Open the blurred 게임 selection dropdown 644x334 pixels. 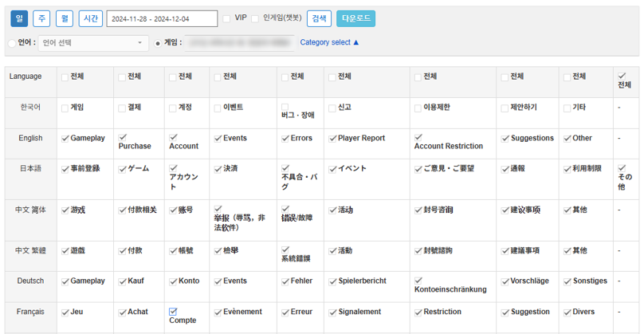(x=239, y=43)
